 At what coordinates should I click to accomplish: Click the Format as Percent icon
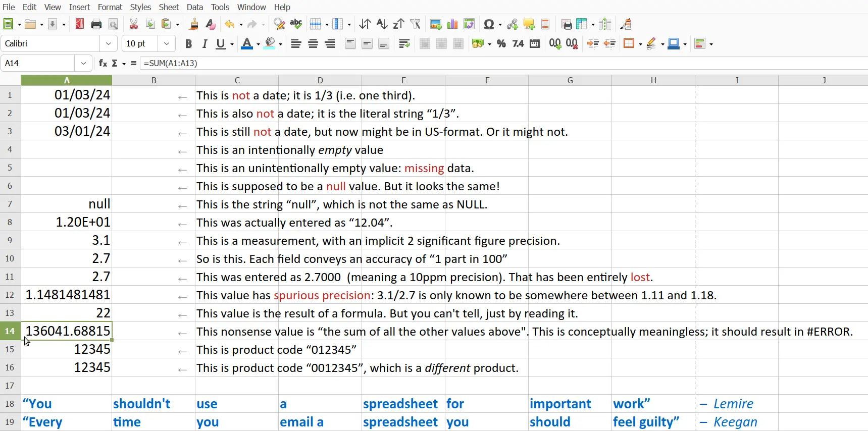(501, 44)
